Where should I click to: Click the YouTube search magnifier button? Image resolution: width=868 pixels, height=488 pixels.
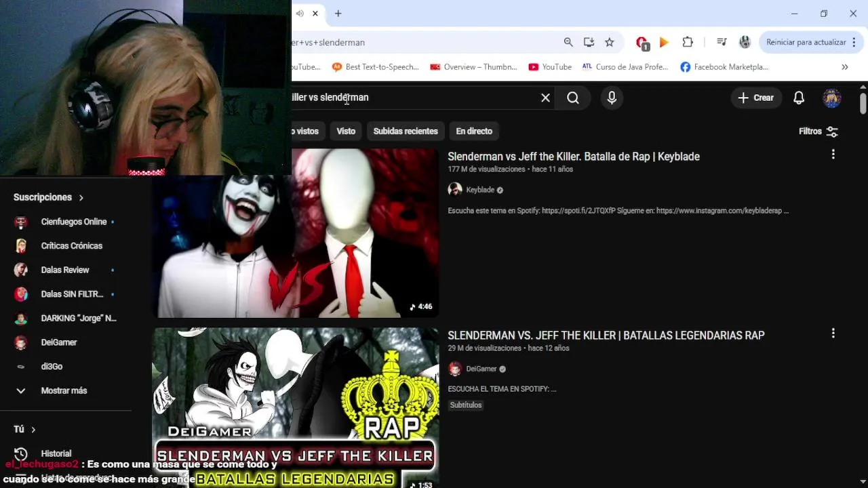573,98
